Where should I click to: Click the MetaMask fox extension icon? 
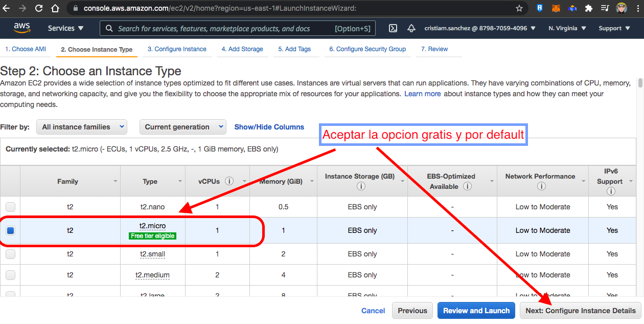pos(556,8)
